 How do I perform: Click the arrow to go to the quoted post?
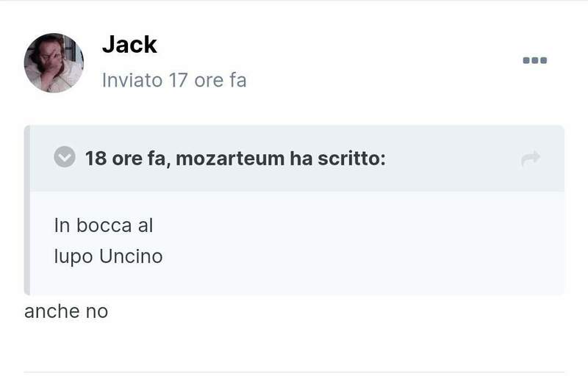[530, 158]
